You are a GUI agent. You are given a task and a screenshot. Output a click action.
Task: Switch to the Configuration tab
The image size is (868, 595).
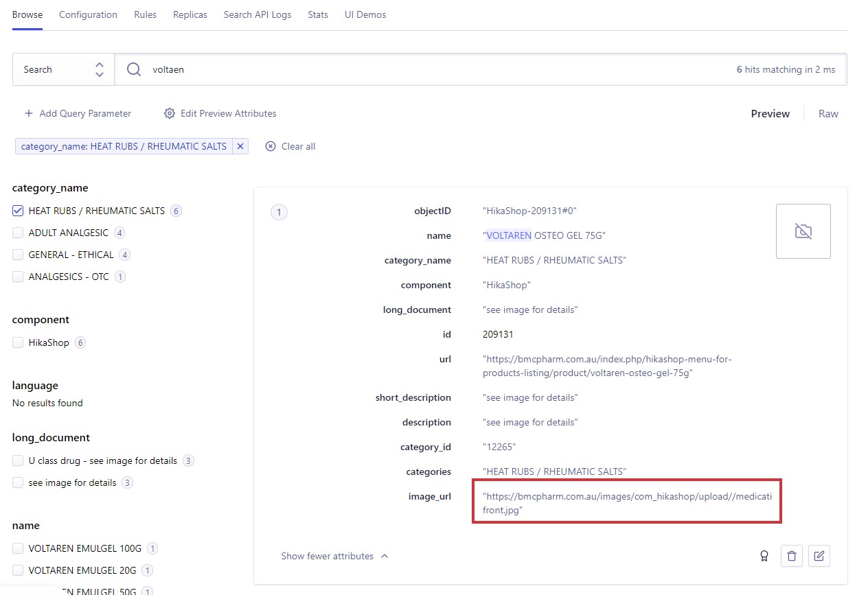tap(88, 14)
